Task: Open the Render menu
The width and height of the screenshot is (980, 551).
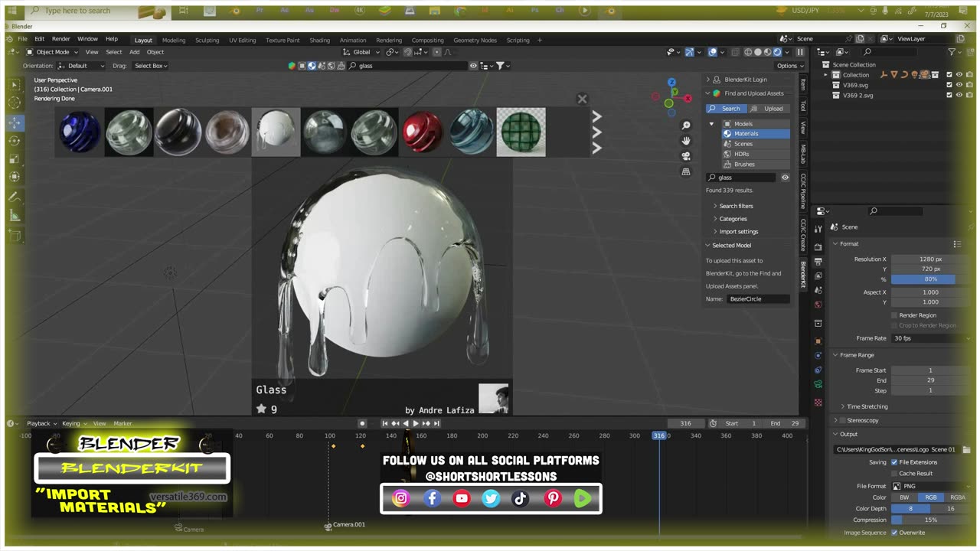Action: 61,39
